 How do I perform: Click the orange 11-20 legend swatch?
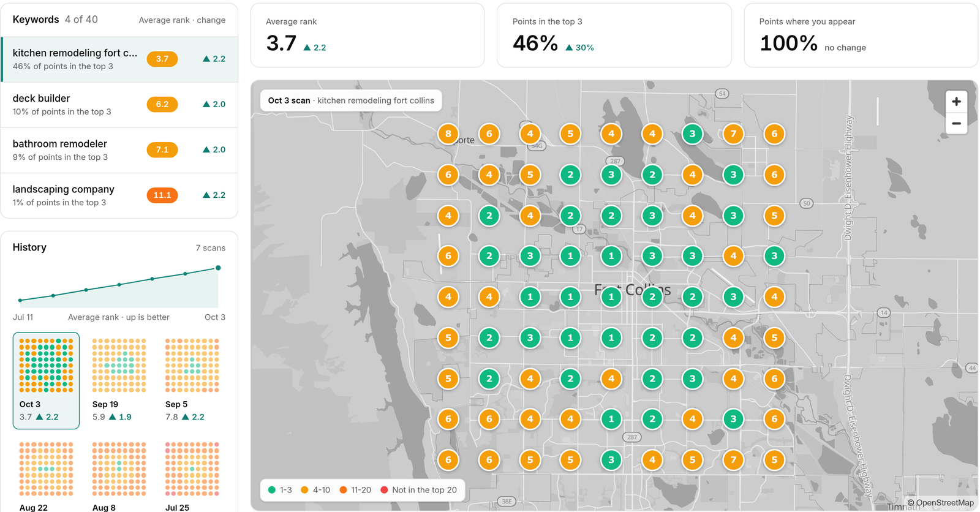[x=343, y=490]
